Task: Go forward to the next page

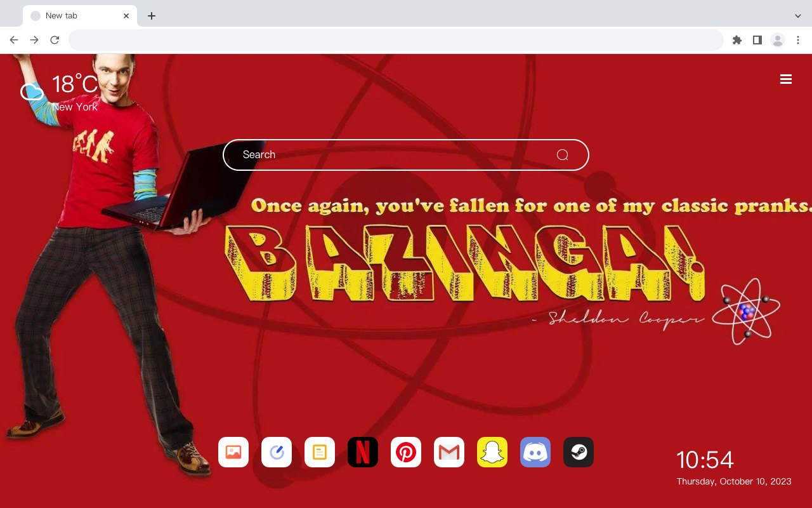Action: click(x=34, y=40)
